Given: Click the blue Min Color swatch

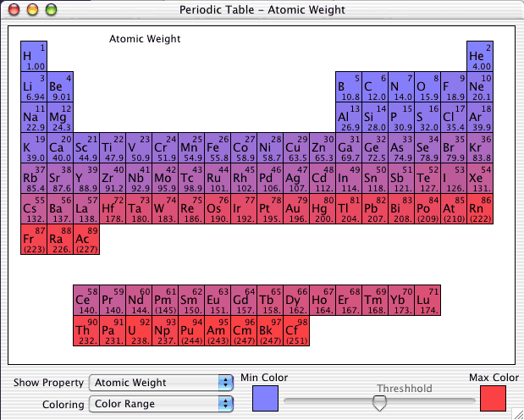Looking at the screenshot, I should pyautogui.click(x=266, y=398).
